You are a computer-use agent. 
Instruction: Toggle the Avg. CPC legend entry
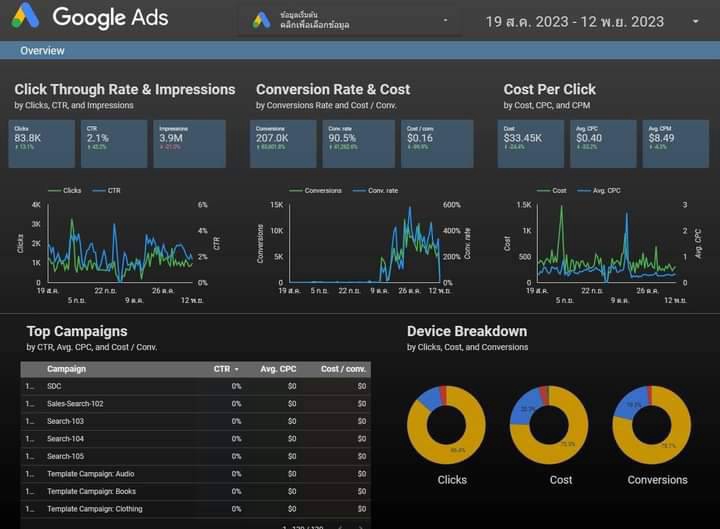599,191
